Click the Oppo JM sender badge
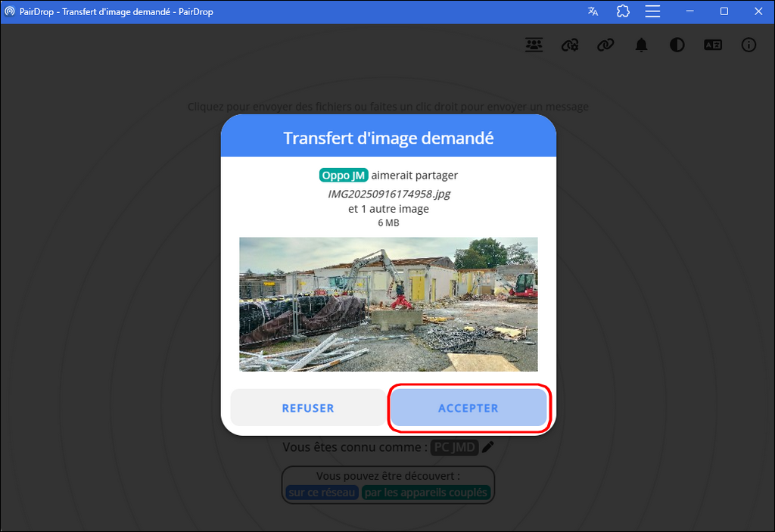 (344, 176)
